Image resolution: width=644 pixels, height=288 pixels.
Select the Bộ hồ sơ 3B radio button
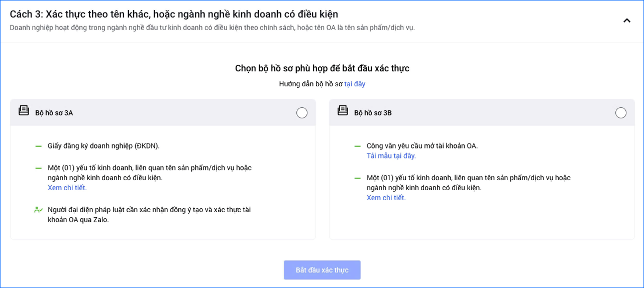click(621, 113)
